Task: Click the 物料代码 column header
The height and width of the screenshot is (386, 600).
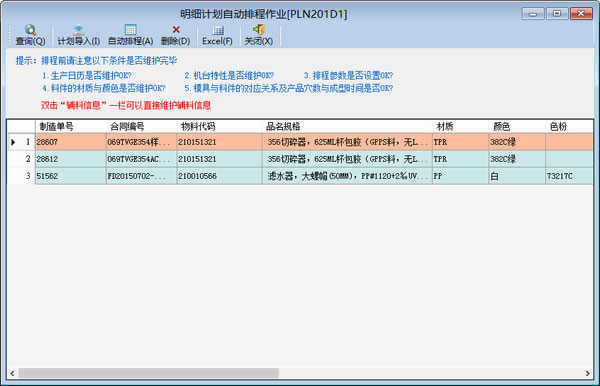Action: (219, 126)
